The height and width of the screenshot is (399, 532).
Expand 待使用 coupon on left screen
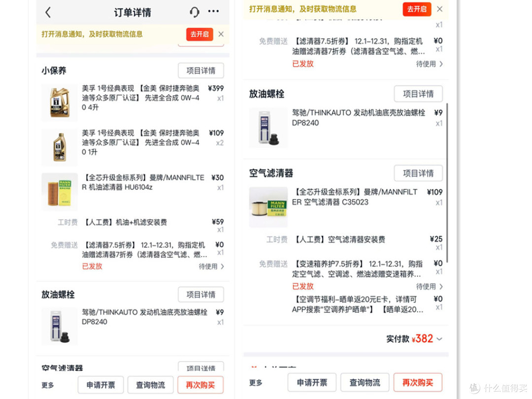click(211, 266)
